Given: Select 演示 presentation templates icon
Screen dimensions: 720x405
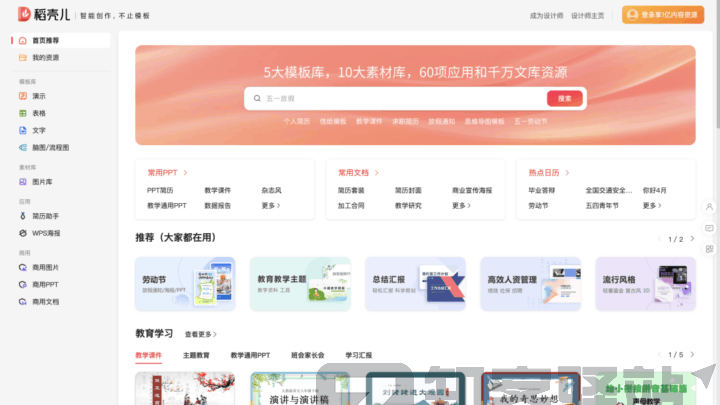Looking at the screenshot, I should pyautogui.click(x=23, y=96).
